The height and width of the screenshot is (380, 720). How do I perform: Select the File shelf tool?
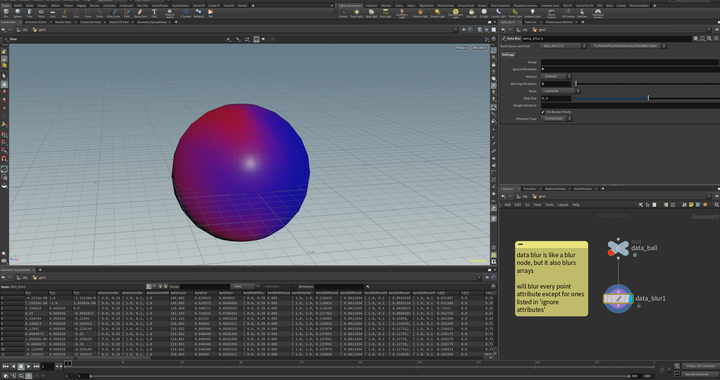pyautogui.click(x=211, y=13)
